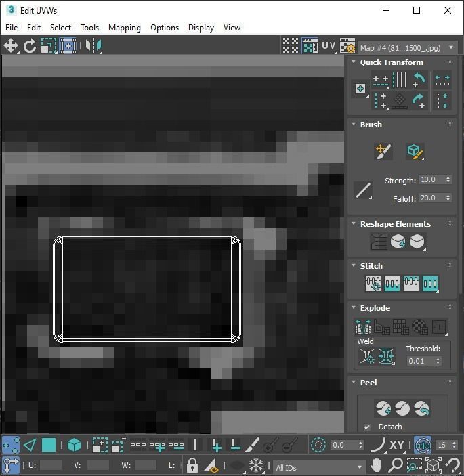
Task: Click the Brush Falloff value field
Action: (431, 198)
